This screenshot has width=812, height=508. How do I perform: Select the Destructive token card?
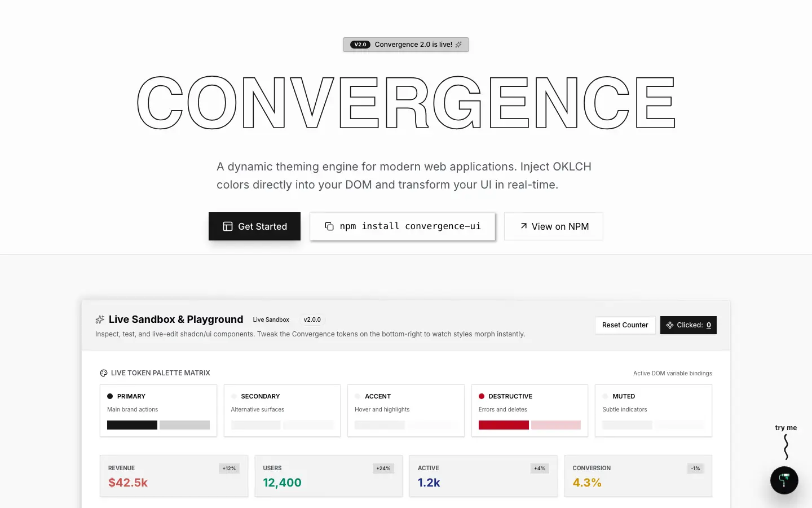[529, 410]
